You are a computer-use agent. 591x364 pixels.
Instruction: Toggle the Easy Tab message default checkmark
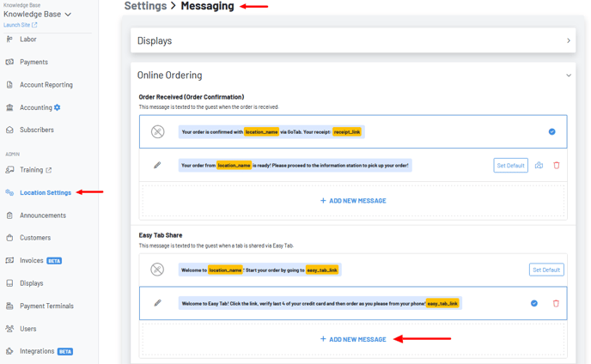(534, 303)
